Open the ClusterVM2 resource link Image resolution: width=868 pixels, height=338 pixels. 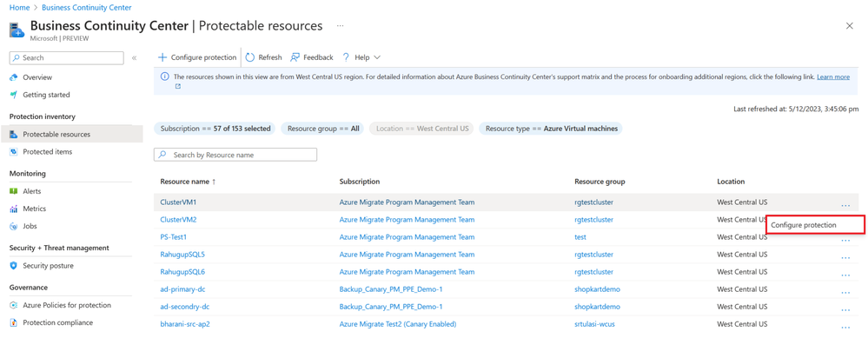point(178,220)
